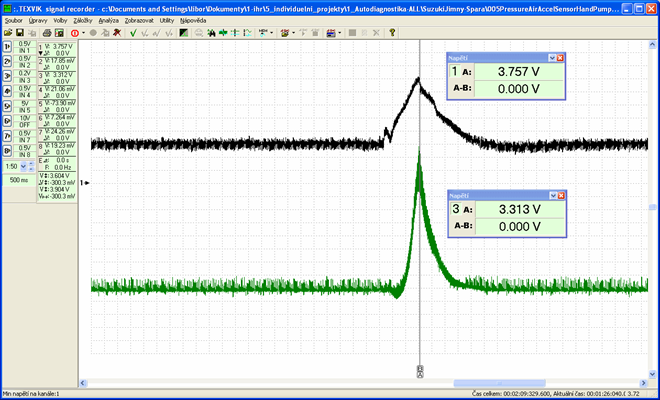Click the horizontal scrollbar thumb

click(x=499, y=383)
